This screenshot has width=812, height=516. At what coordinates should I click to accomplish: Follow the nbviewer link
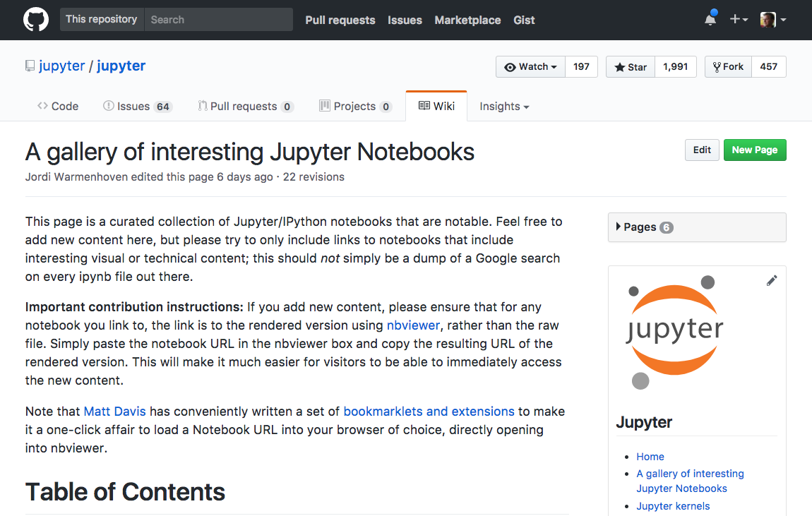(413, 325)
